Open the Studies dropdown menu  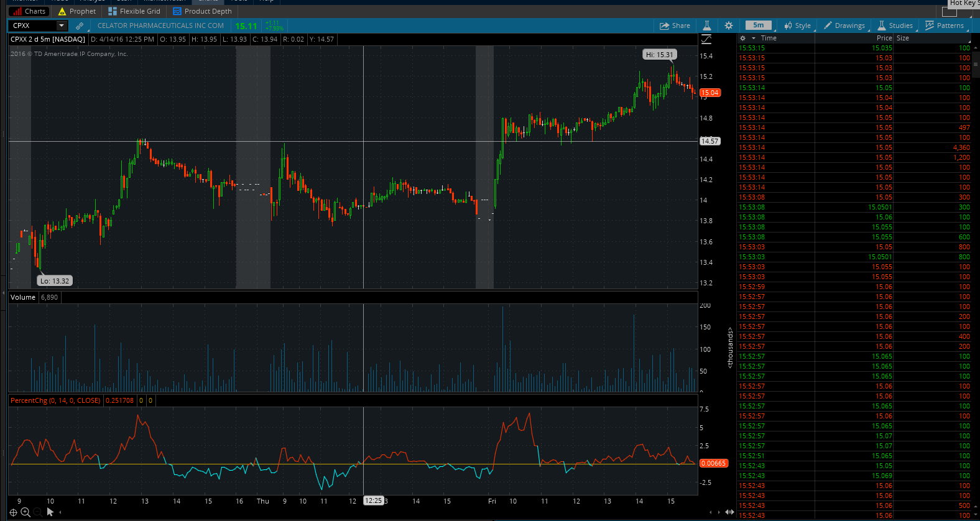click(895, 25)
